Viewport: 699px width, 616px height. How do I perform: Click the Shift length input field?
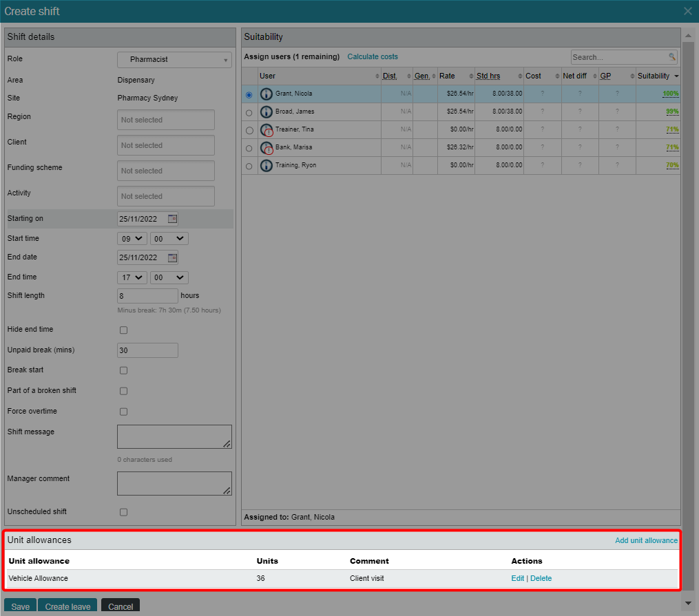(147, 296)
